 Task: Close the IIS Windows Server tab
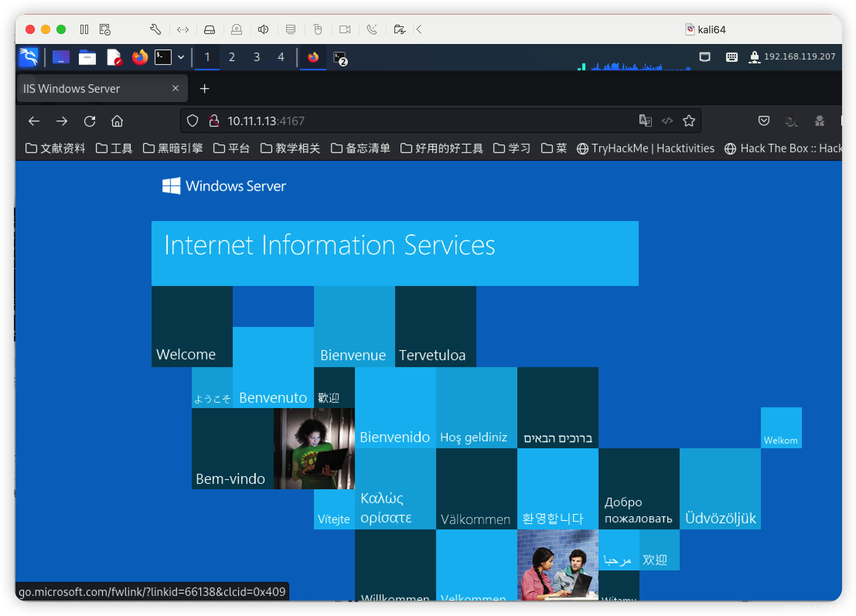[x=175, y=88]
